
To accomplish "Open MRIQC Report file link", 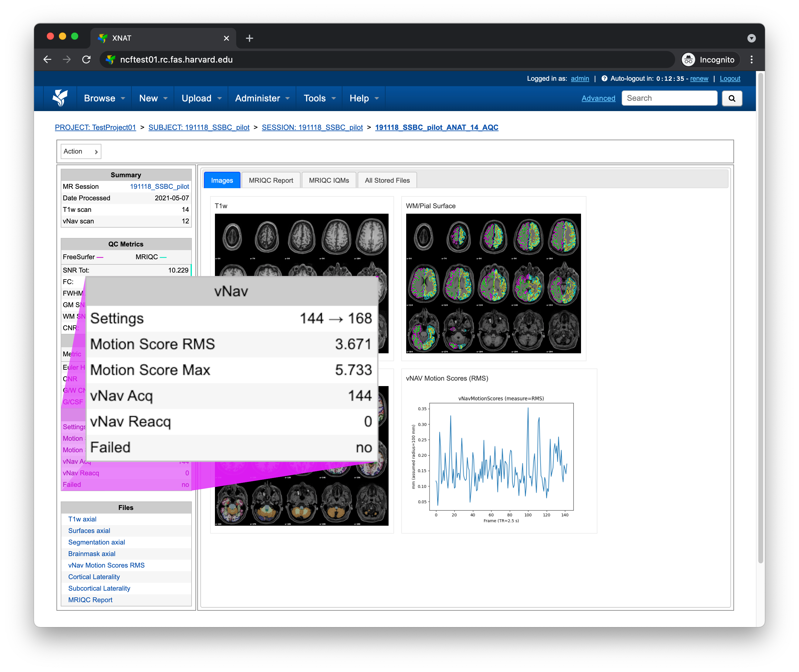I will click(90, 600).
